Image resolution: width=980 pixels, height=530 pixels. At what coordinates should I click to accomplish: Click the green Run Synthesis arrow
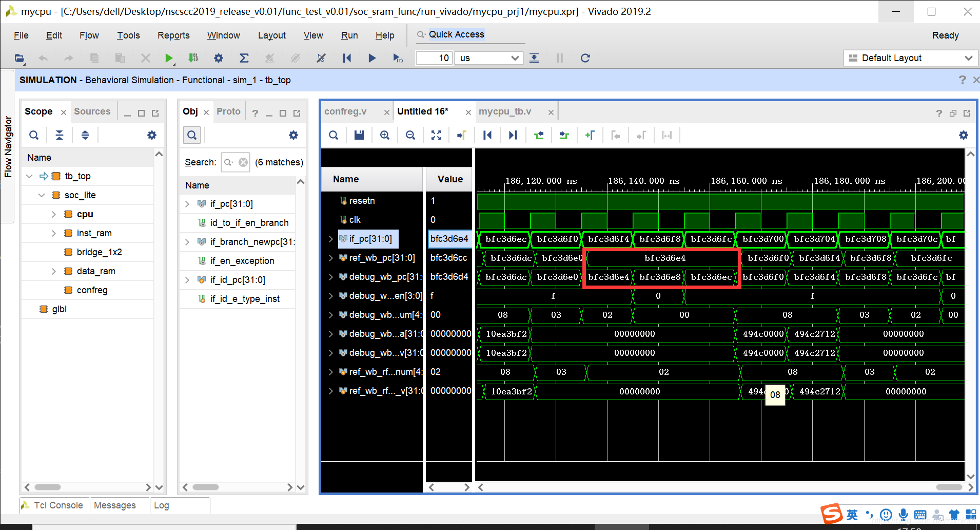click(x=169, y=58)
